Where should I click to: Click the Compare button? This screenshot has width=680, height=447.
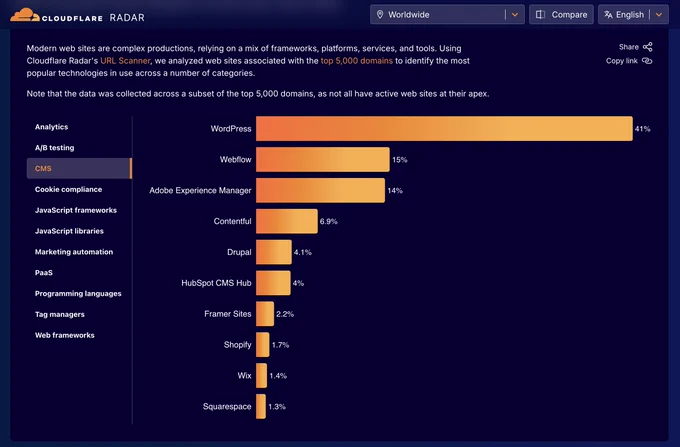coord(561,15)
